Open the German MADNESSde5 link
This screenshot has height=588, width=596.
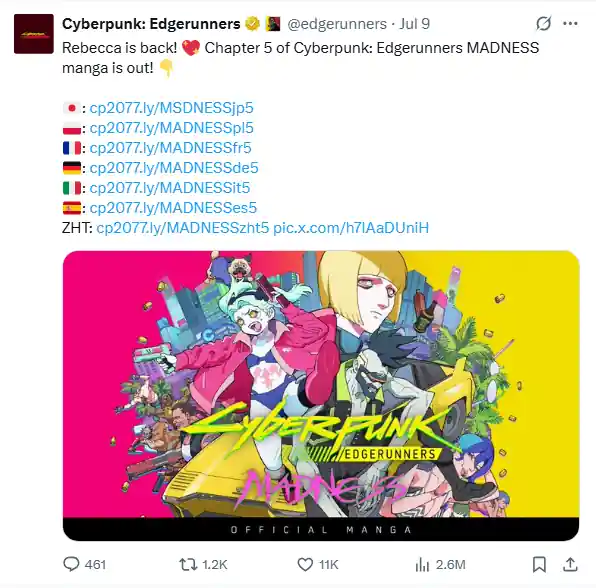[174, 168]
